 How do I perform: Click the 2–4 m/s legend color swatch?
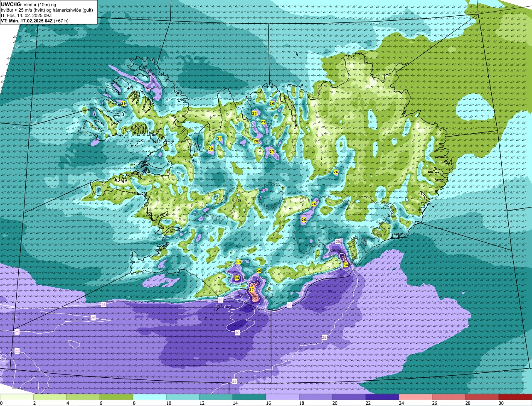(50, 397)
